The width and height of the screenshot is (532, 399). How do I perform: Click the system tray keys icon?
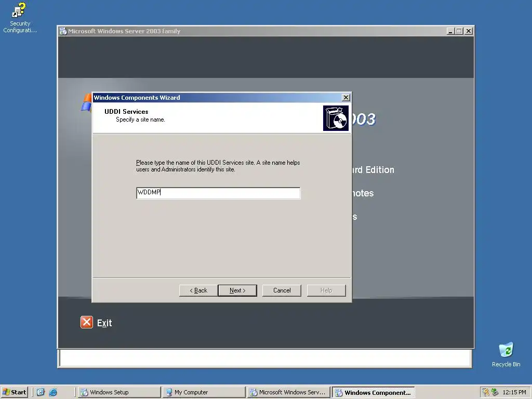[486, 392]
